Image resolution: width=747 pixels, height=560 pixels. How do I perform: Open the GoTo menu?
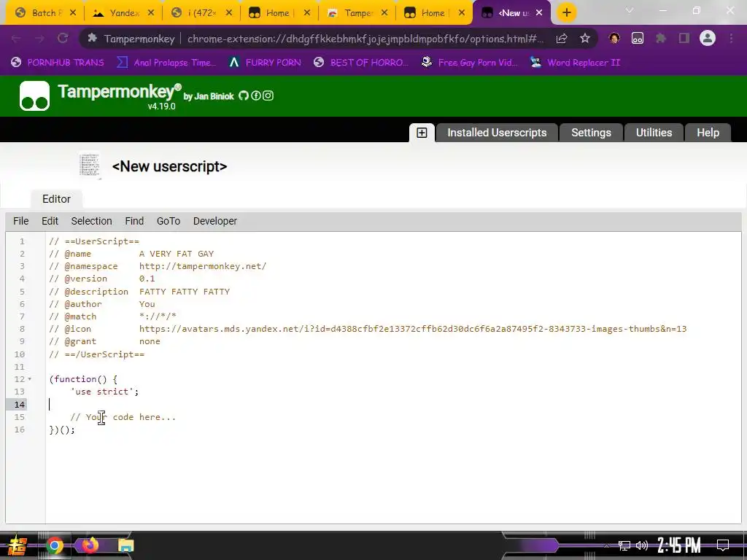click(169, 221)
